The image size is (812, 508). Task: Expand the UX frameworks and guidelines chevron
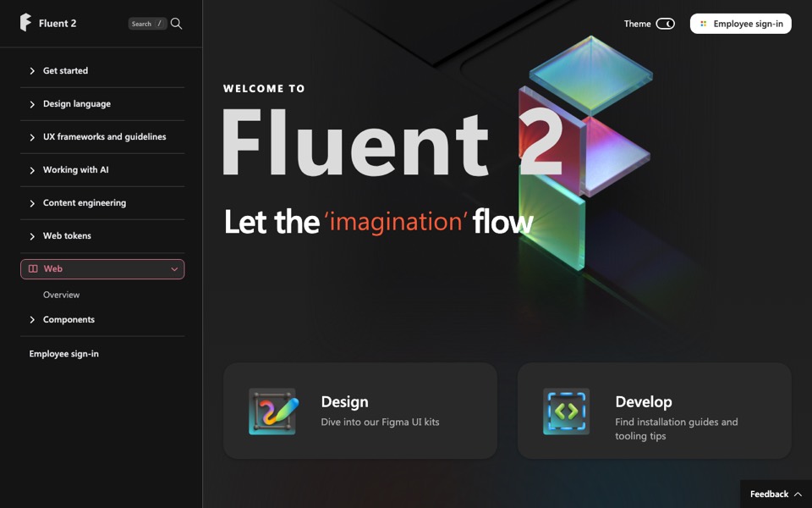32,137
